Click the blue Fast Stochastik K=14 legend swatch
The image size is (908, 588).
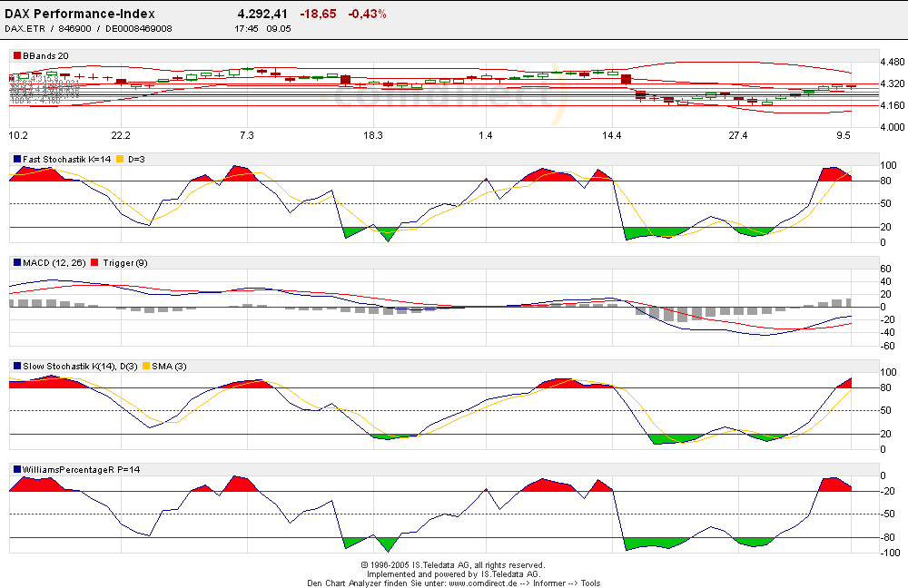click(x=17, y=159)
